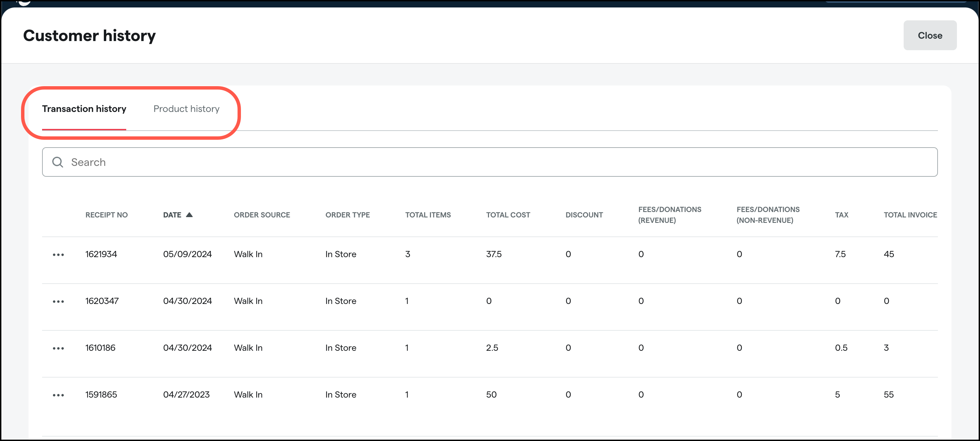980x441 pixels.
Task: Switch to Product history tab
Action: click(x=186, y=109)
